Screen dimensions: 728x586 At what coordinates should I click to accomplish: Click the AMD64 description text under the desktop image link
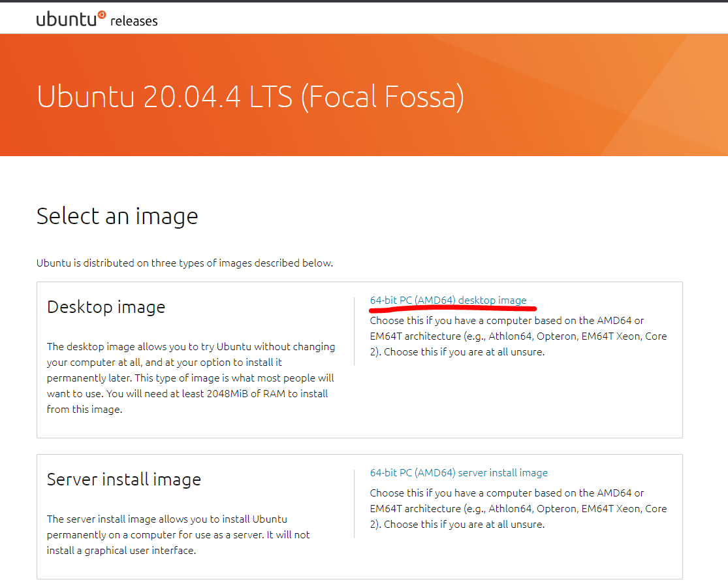click(x=518, y=336)
